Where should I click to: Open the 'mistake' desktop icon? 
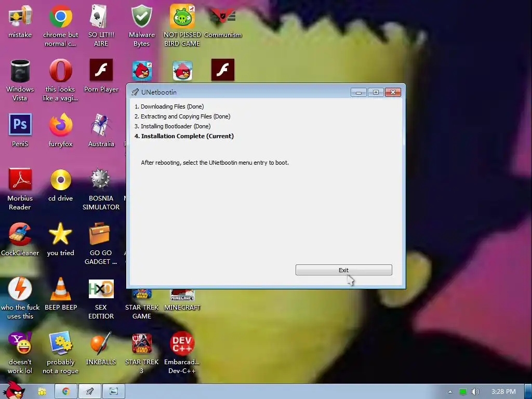click(x=20, y=22)
